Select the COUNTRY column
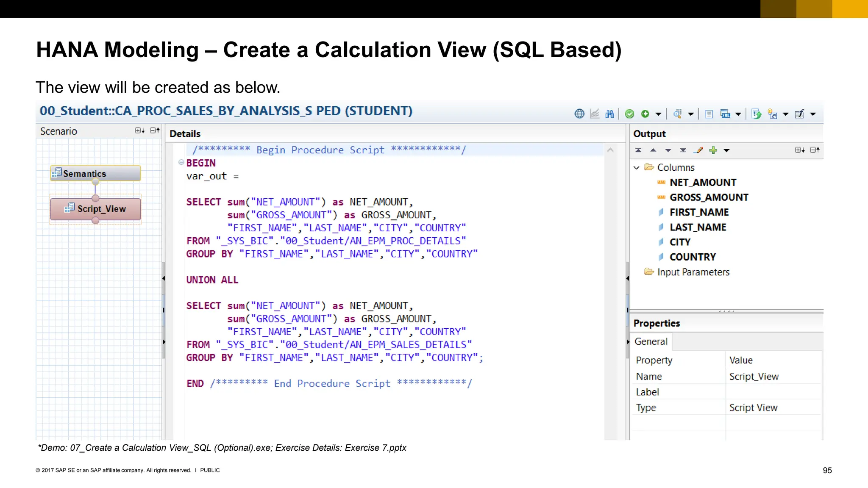868x488 pixels. pos(687,257)
